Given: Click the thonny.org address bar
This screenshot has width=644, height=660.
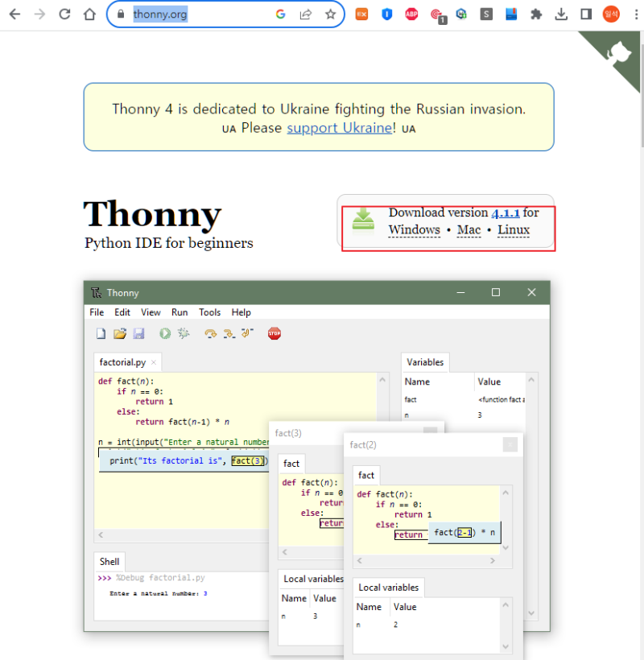Looking at the screenshot, I should click(x=200, y=14).
